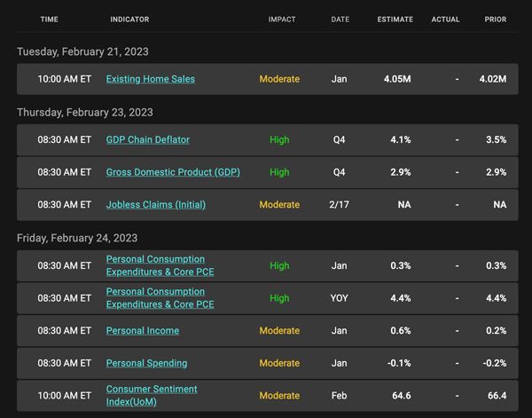Select the Moderate impact label for Existing Home Sales

pyautogui.click(x=279, y=79)
